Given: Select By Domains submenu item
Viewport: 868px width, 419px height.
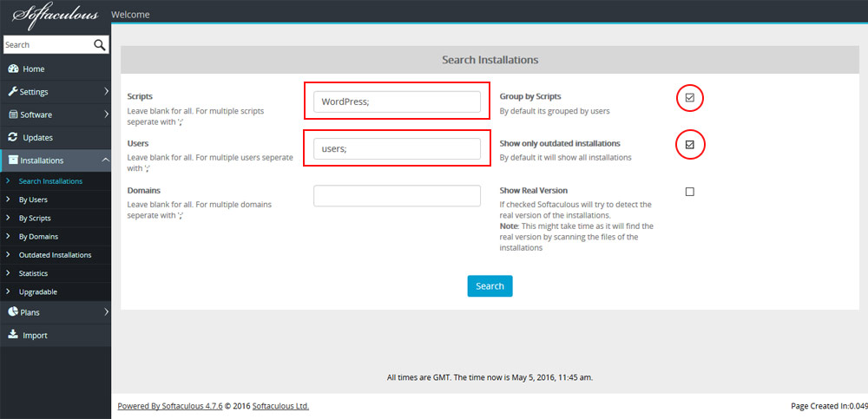Looking at the screenshot, I should click(x=38, y=236).
